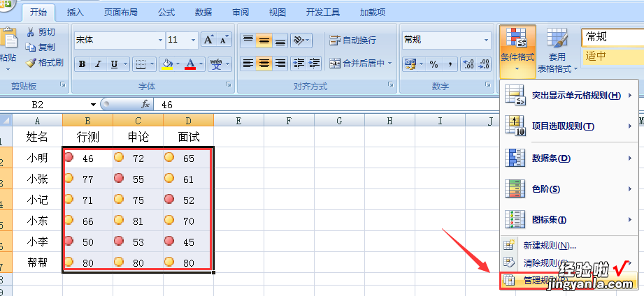
Task: Apply comma style
Action: 450,64
